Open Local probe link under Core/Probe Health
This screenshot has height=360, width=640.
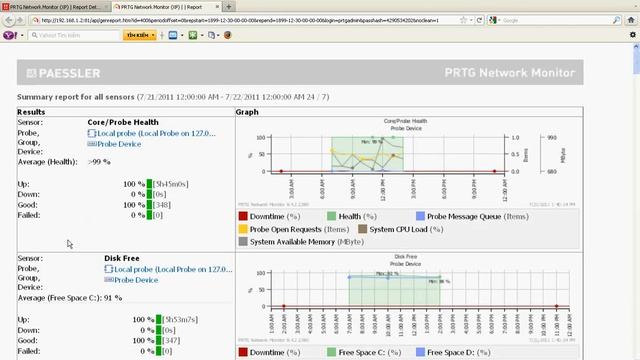(x=156, y=133)
